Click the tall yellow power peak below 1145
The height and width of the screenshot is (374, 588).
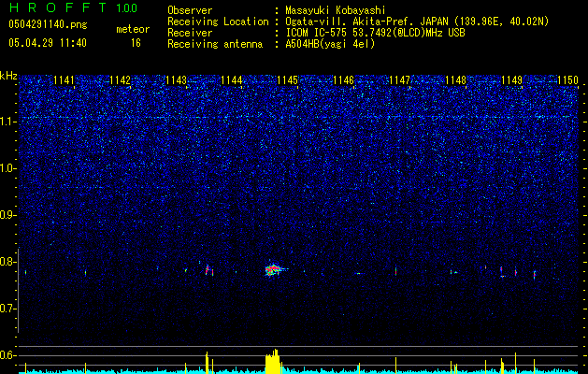(x=273, y=361)
